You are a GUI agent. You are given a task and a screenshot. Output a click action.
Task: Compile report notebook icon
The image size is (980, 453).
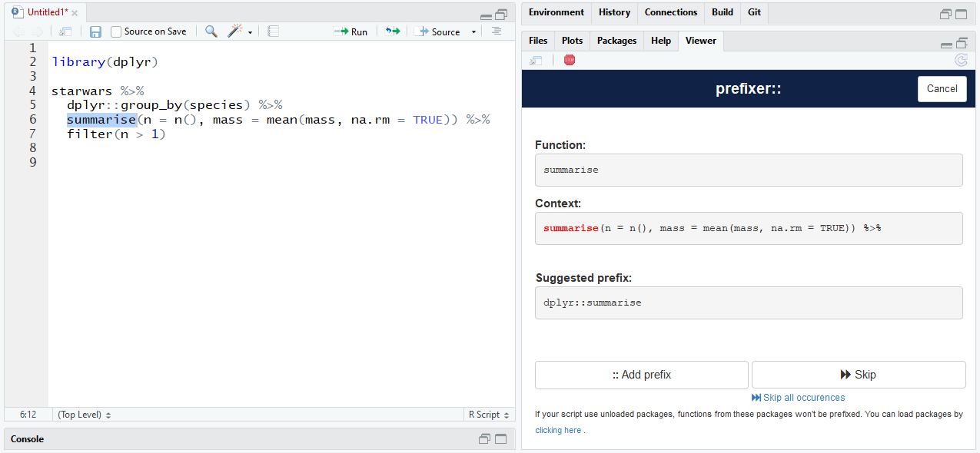point(273,31)
